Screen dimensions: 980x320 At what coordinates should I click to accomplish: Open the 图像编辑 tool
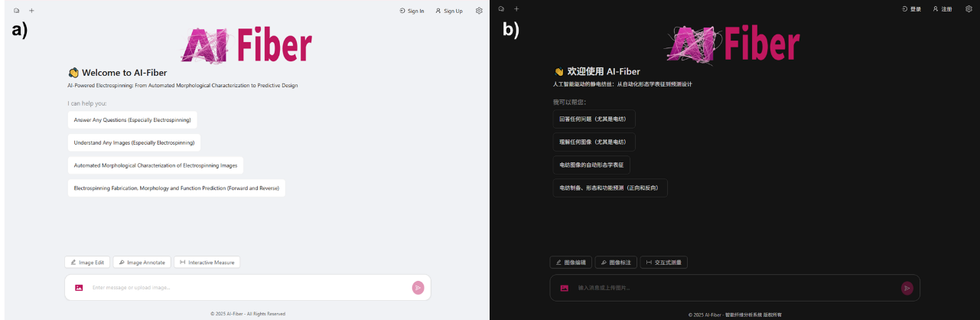click(x=571, y=262)
